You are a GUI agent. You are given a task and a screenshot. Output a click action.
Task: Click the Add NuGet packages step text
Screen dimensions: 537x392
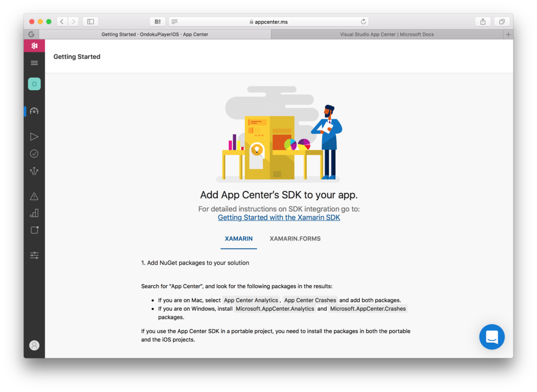(195, 263)
